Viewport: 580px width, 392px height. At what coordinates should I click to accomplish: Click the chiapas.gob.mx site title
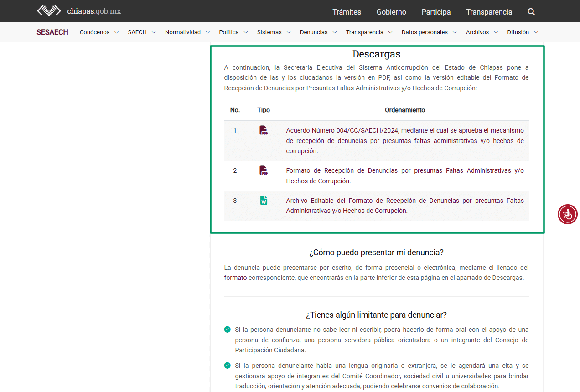pos(94,11)
